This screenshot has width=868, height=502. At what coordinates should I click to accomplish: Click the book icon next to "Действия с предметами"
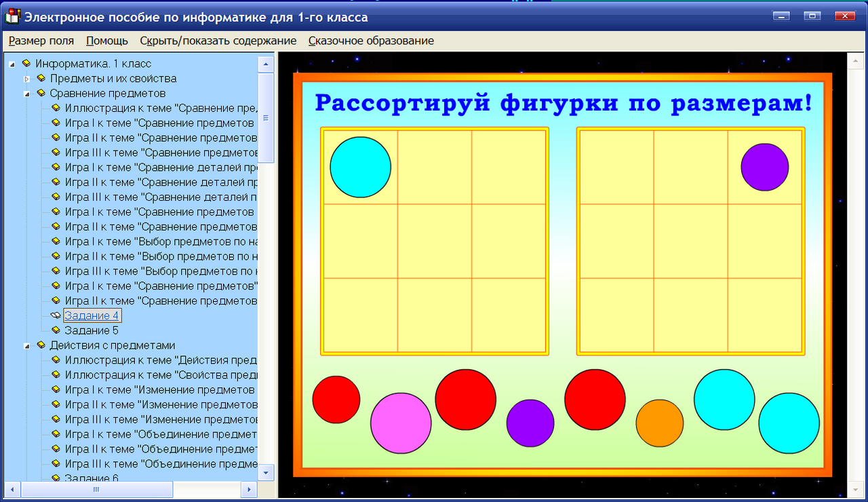pos(41,345)
